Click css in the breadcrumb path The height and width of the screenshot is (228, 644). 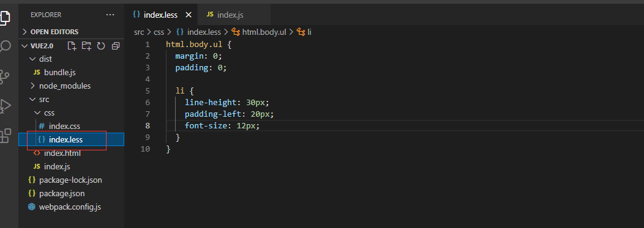click(x=159, y=32)
